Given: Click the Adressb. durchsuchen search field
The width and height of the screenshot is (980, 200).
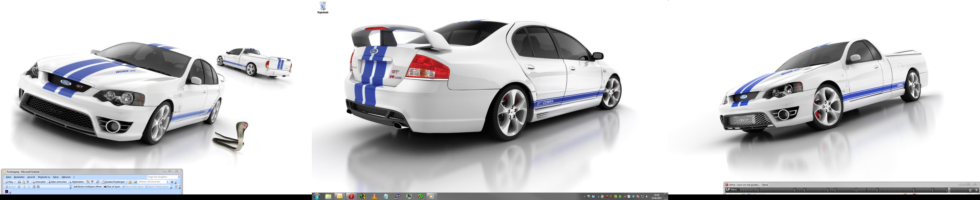Looking at the screenshot, I should click(x=153, y=182).
